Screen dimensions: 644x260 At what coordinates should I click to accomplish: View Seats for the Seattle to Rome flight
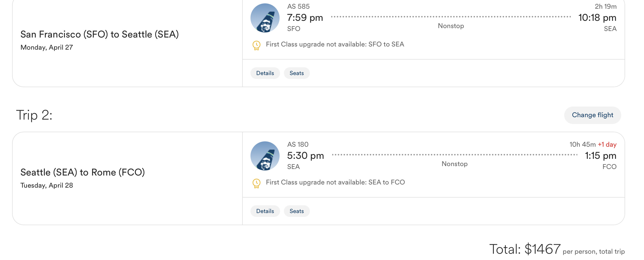tap(297, 211)
